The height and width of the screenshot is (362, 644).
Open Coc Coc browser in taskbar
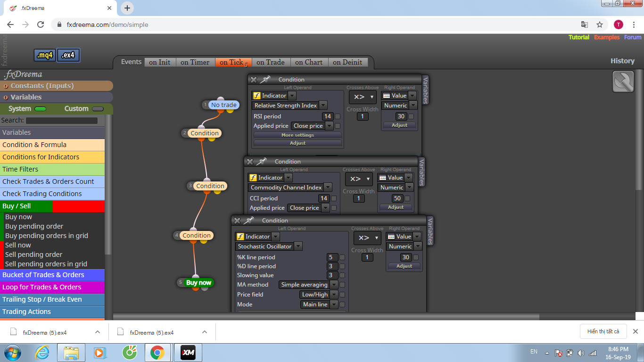point(129,352)
